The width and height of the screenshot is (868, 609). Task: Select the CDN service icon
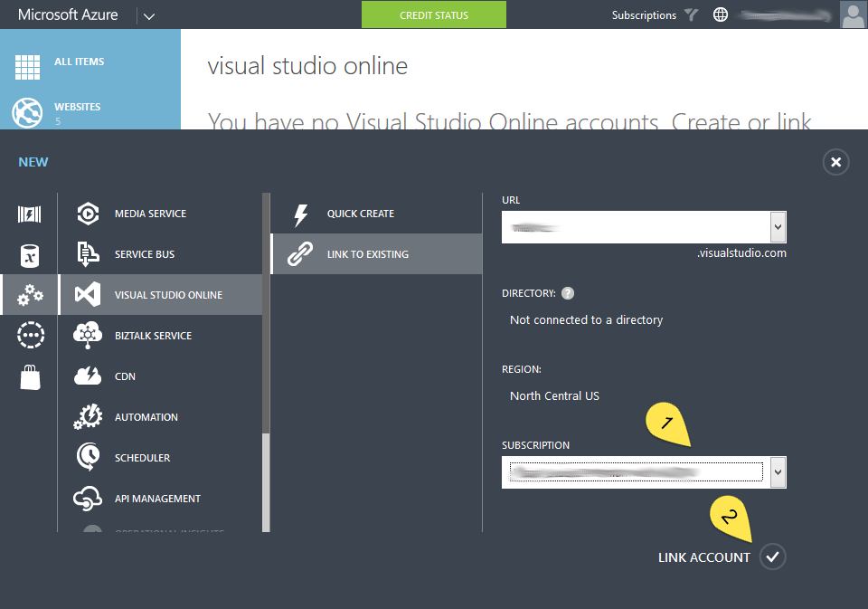pyautogui.click(x=88, y=376)
